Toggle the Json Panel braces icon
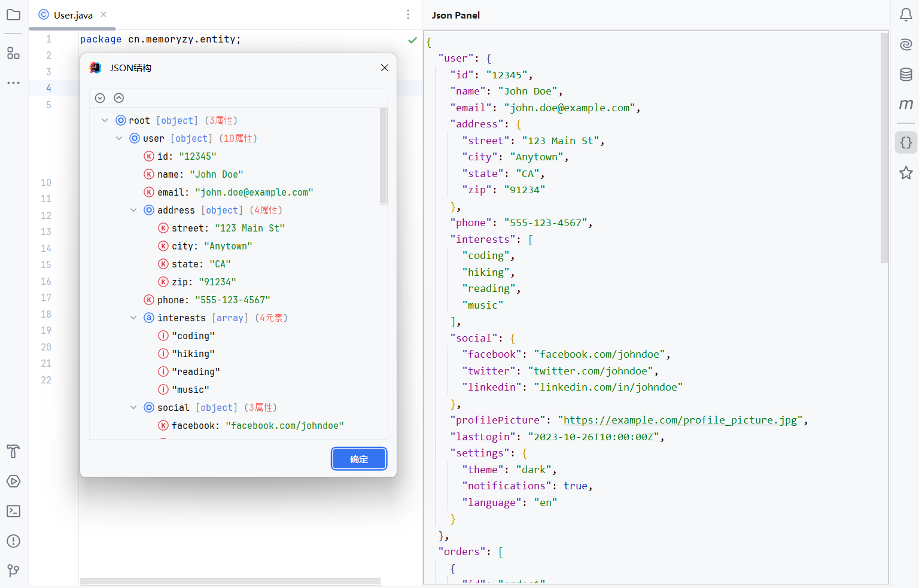The width and height of the screenshot is (919, 588). [906, 142]
